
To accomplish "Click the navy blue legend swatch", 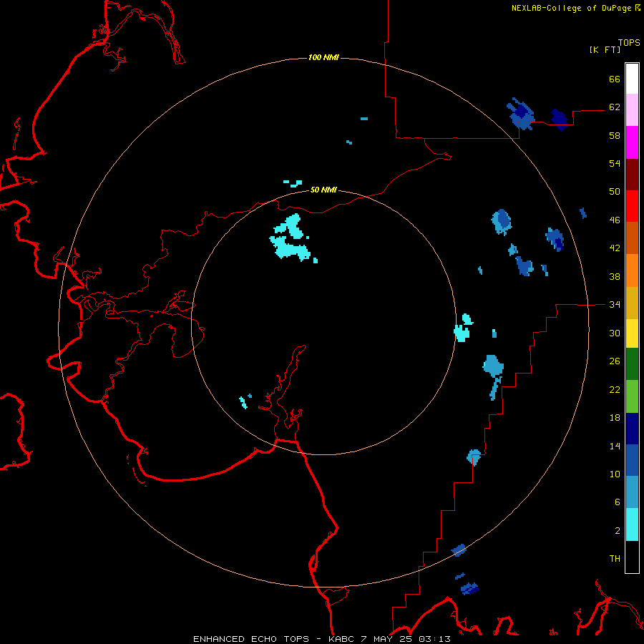I will click(632, 429).
